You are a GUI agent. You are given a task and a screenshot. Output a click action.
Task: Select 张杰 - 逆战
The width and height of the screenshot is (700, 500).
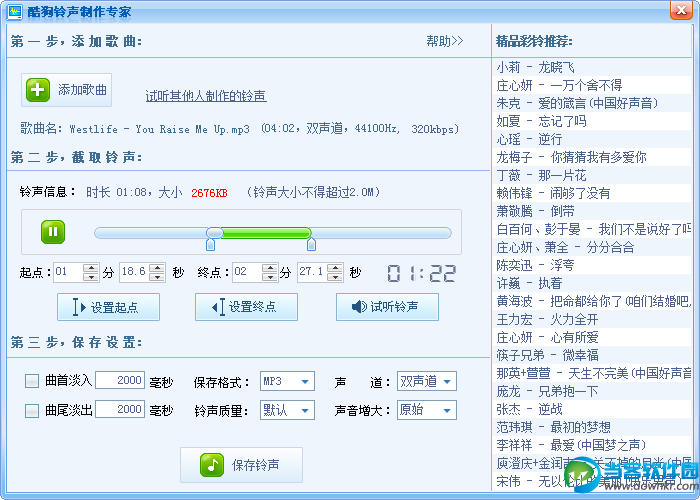click(592, 409)
